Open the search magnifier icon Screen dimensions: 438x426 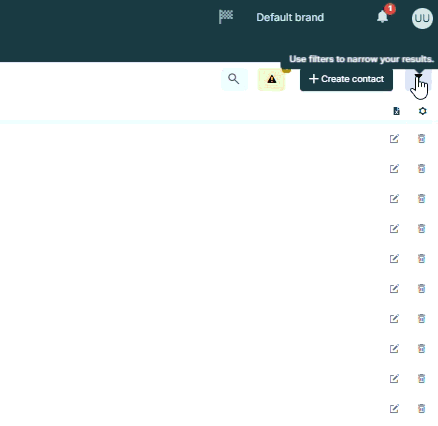[234, 79]
